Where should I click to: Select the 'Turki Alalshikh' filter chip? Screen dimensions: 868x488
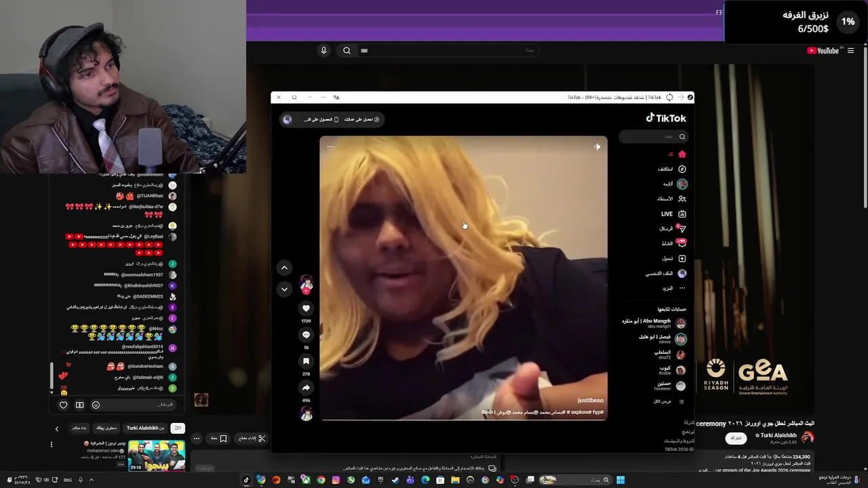[x=145, y=428]
